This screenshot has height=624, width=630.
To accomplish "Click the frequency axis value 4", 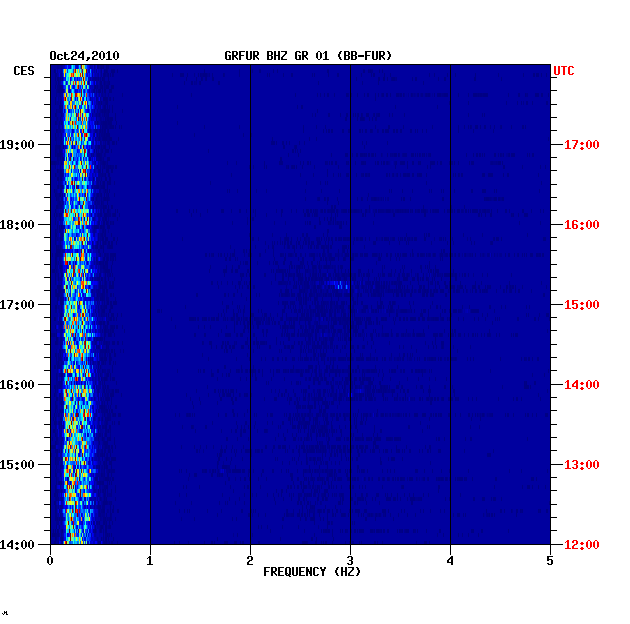I will pyautogui.click(x=450, y=561).
